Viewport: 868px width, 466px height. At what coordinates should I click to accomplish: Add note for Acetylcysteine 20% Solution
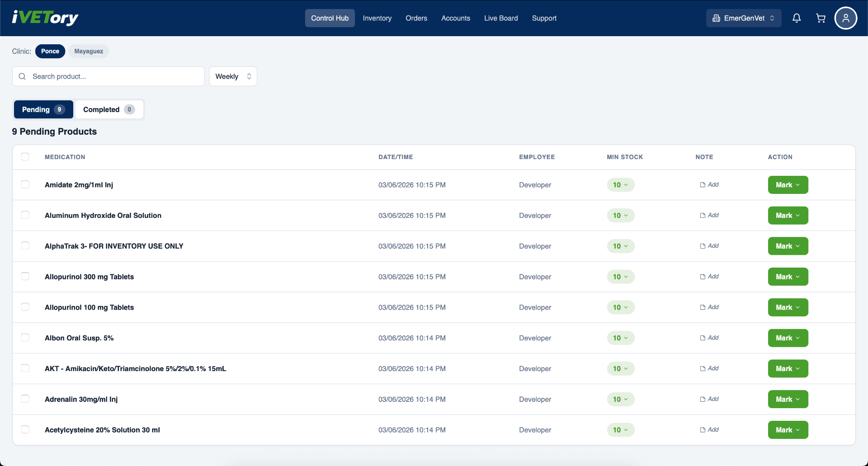pos(709,430)
